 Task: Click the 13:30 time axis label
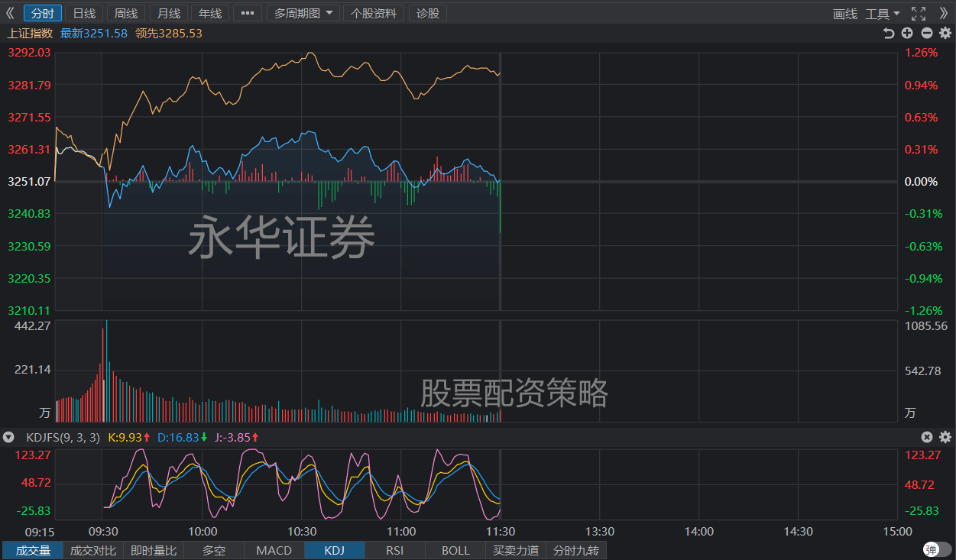pyautogui.click(x=599, y=531)
